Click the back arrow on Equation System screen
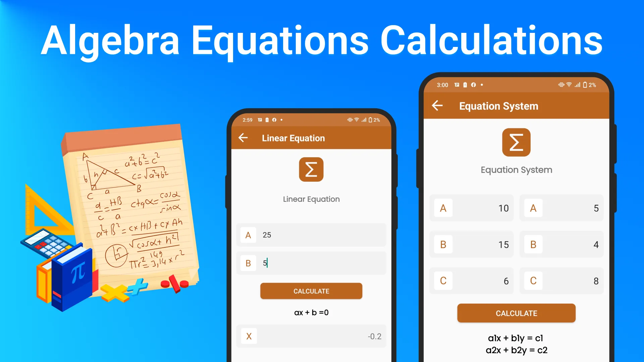644x362 pixels. pyautogui.click(x=437, y=106)
